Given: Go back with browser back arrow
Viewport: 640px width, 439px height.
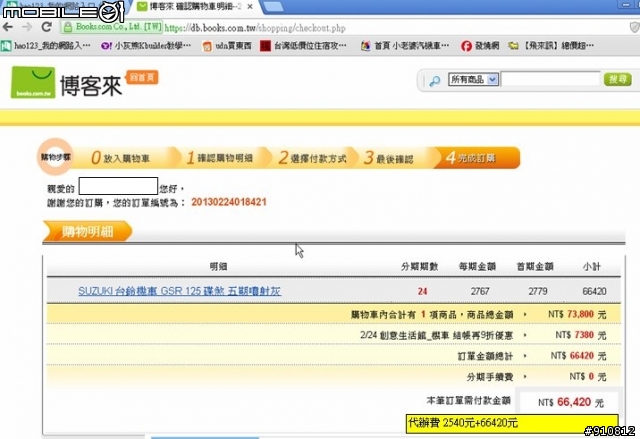Looking at the screenshot, I should [x=8, y=27].
